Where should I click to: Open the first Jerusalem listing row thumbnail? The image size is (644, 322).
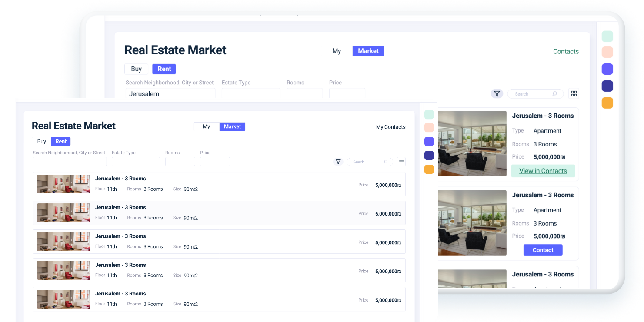point(63,184)
